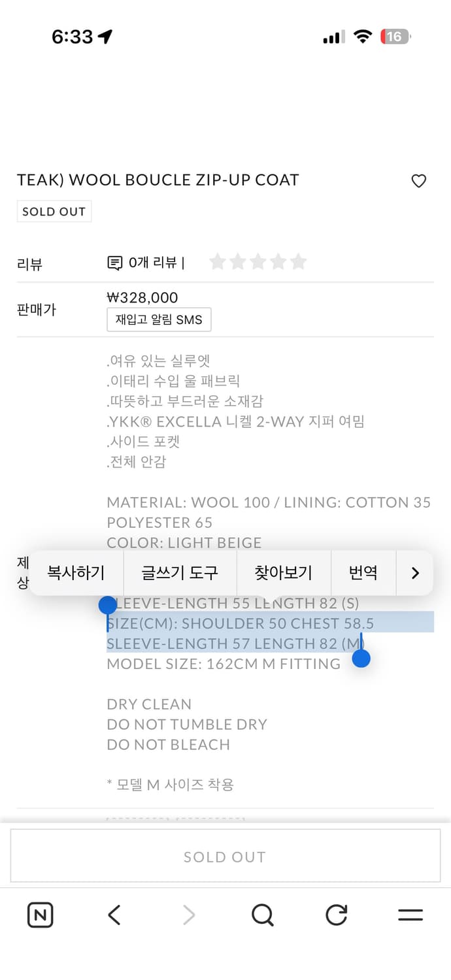Open 글쓰기 도구 from the popup menu
451x980 pixels.
coord(179,572)
